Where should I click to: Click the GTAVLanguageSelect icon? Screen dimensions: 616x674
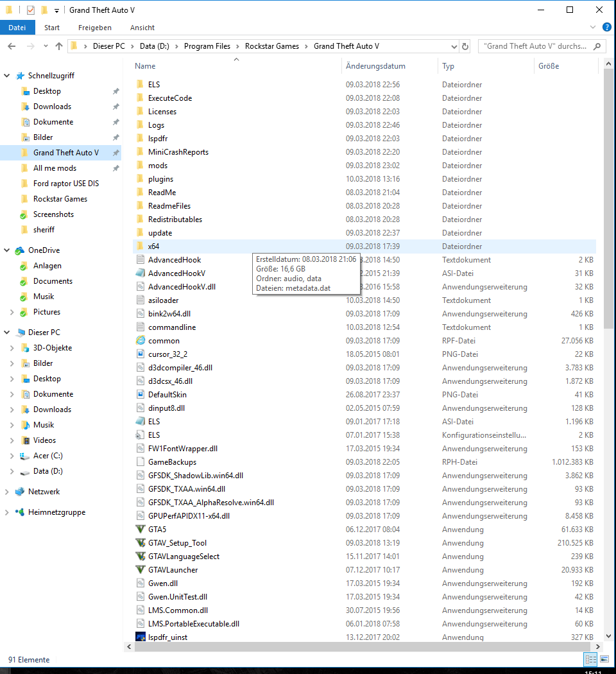(x=141, y=557)
